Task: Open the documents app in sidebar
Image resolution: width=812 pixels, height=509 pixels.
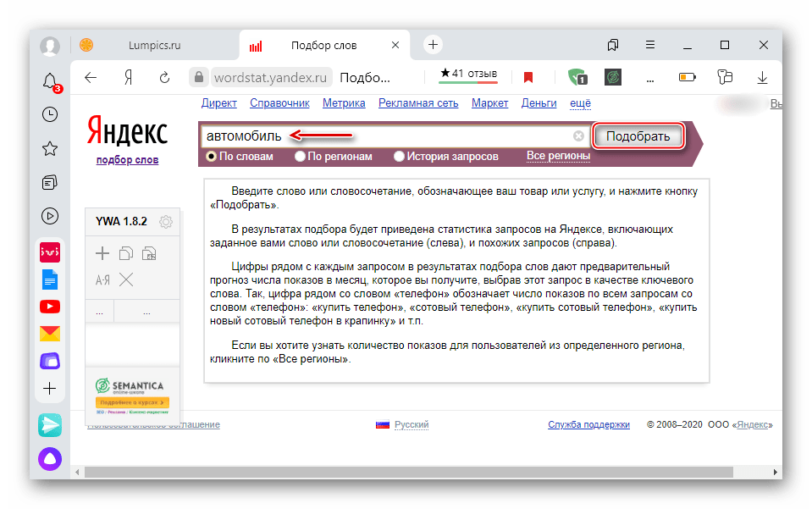Action: click(x=50, y=279)
